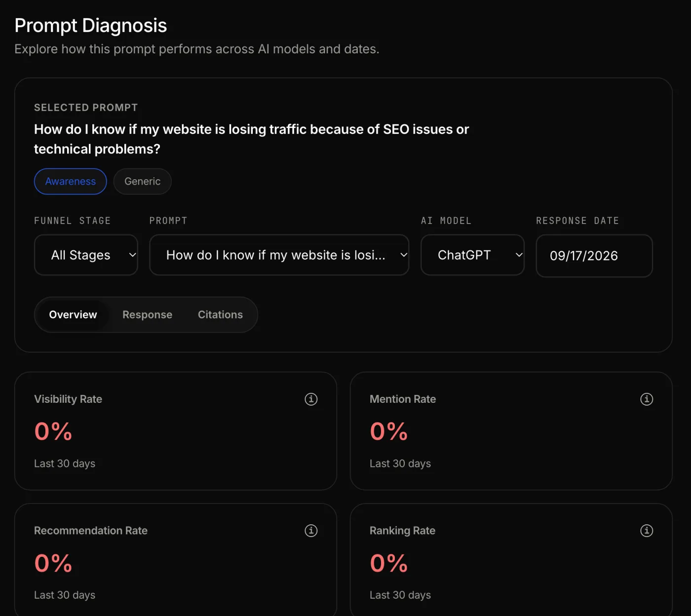
Task: Click the SELECTED PROMPT section label
Action: [x=86, y=108]
